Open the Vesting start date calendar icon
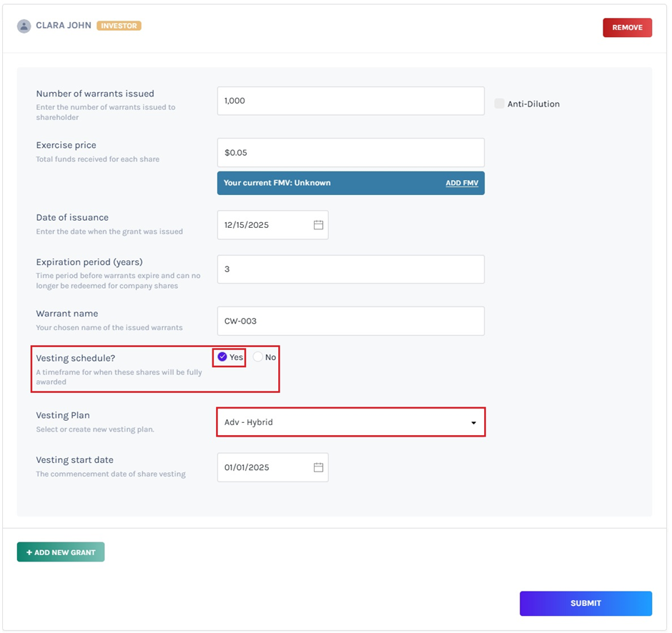Screen dimensions: 672x633 point(318,467)
